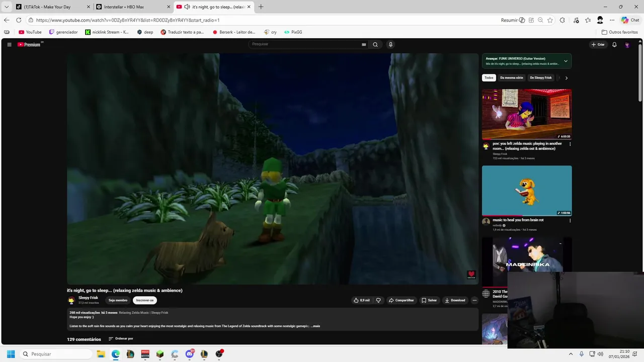This screenshot has width=644, height=362.
Task: Click the Resumir Copilot button
Action: [x=513, y=20]
